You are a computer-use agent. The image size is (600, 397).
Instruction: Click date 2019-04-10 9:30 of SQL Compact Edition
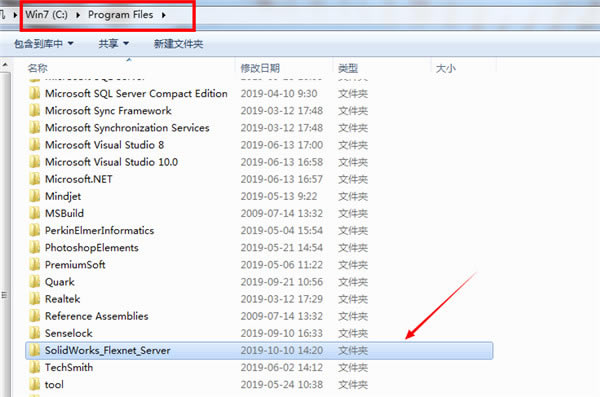(x=279, y=93)
